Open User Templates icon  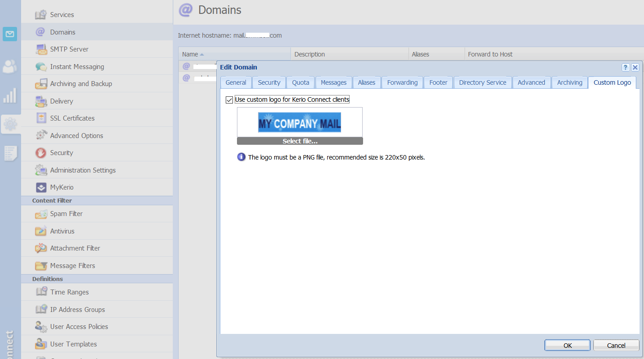(x=41, y=344)
